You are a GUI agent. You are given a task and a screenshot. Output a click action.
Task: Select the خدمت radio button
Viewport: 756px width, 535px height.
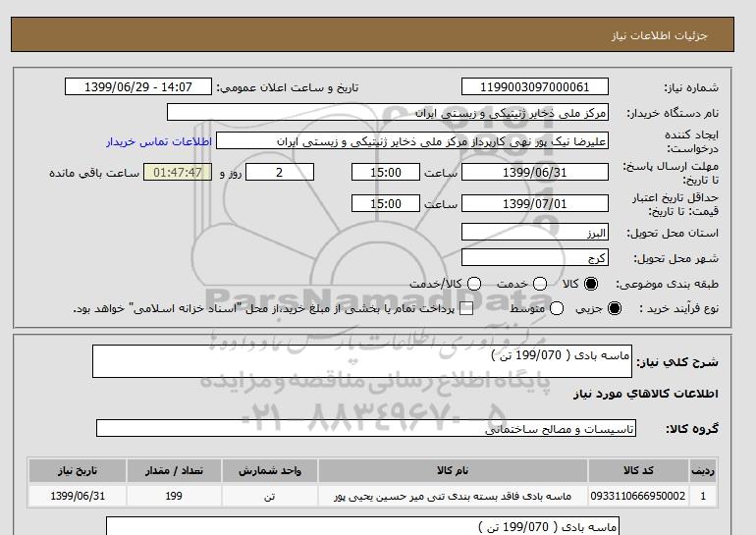click(540, 284)
